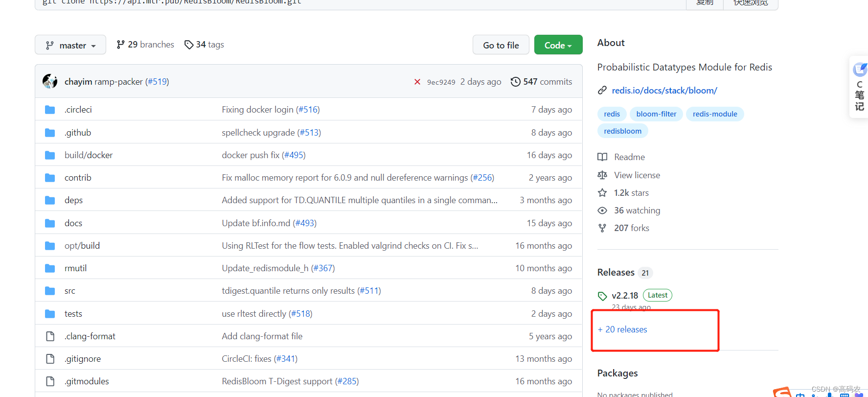The width and height of the screenshot is (868, 397).
Task: Open pull request #495 link
Action: coord(294,155)
